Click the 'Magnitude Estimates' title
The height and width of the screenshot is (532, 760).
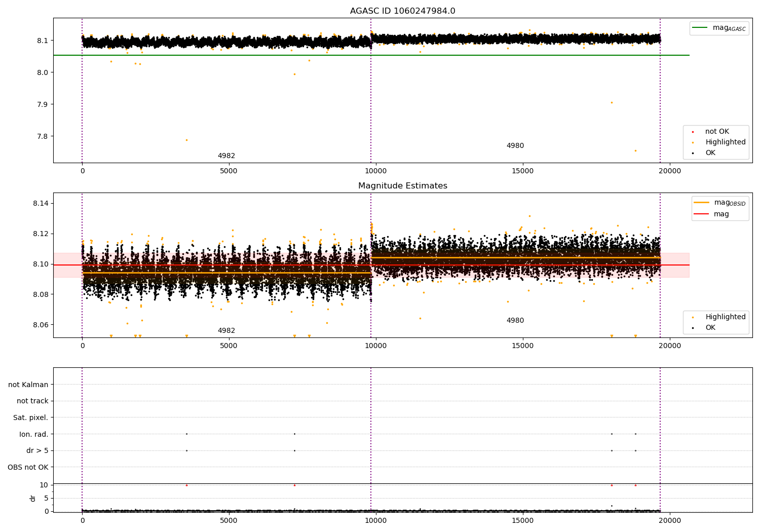pos(402,186)
